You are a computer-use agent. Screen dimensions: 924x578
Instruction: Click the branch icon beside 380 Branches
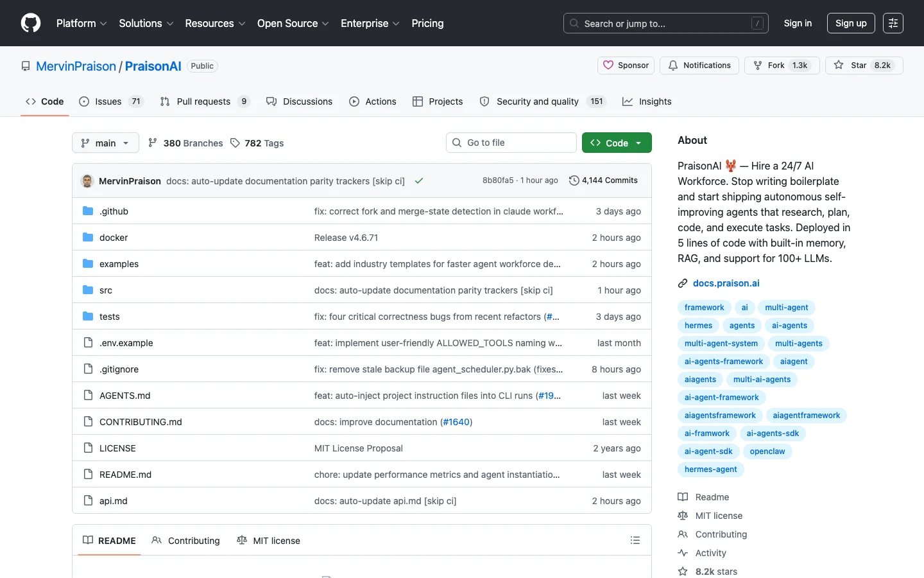[x=153, y=143]
